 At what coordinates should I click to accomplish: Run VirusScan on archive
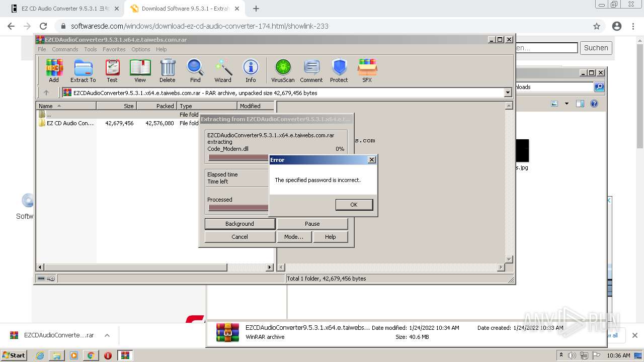(283, 70)
